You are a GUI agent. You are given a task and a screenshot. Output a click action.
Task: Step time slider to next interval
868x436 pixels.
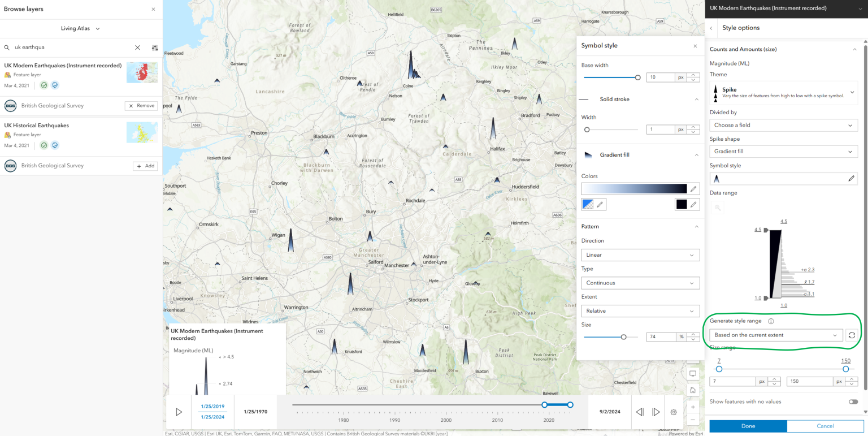click(656, 412)
